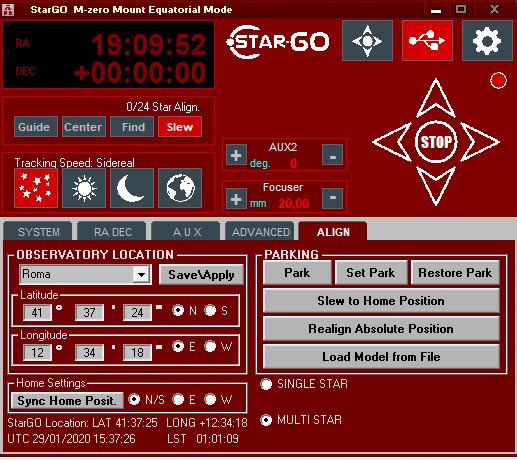Click the UTC 29/01/2020 15:37:26 readout
Viewport: 517px width, 460px height.
tap(71, 438)
